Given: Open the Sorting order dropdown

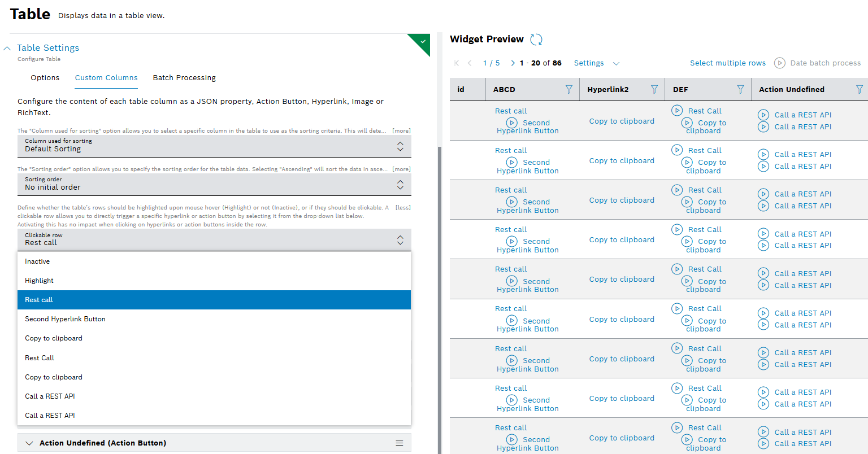Looking at the screenshot, I should pos(214,184).
